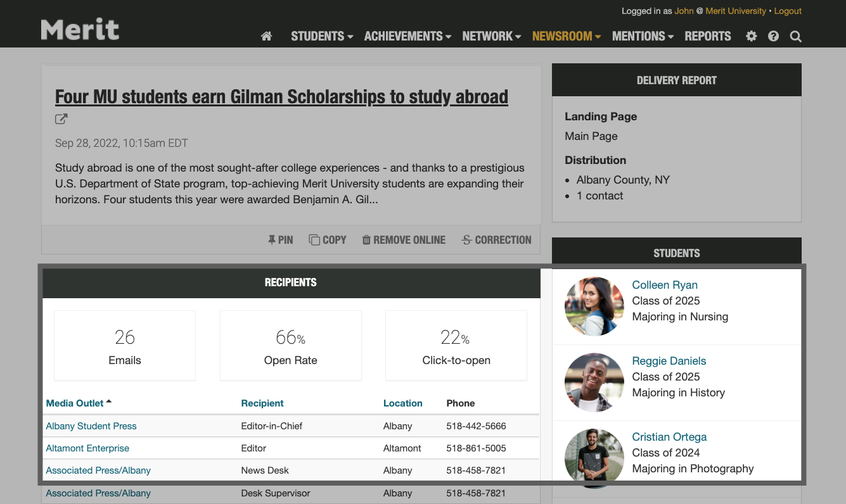846x504 pixels.
Task: Remove the article online via trash icon
Action: coord(404,239)
